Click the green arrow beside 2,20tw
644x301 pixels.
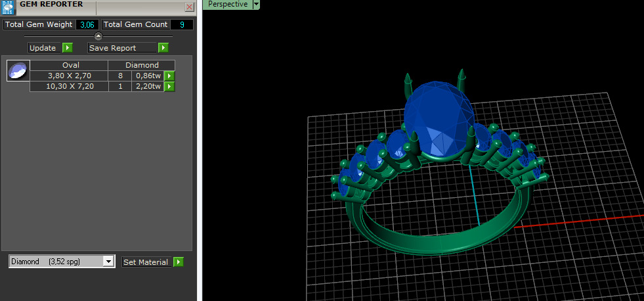(169, 87)
